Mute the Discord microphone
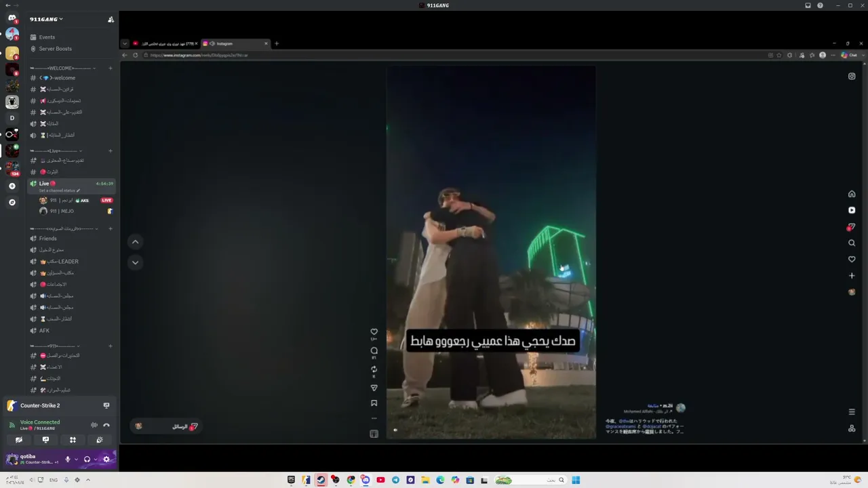 point(68,460)
